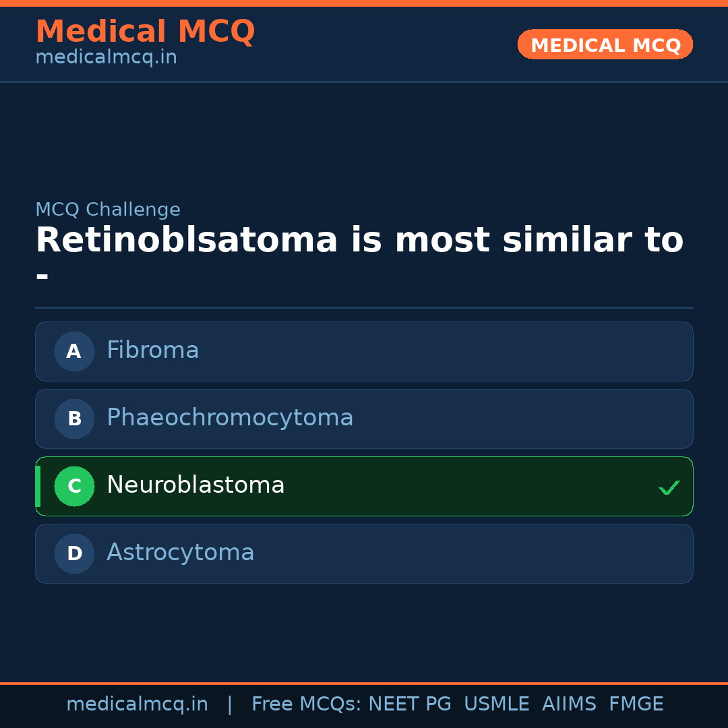The image size is (728, 728).
Task: Click the green checkmark on Neuroblastoma
Action: click(x=669, y=487)
